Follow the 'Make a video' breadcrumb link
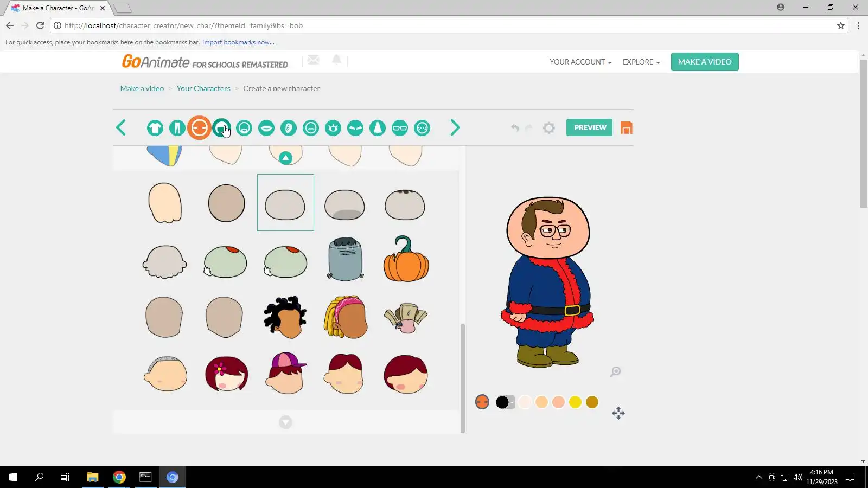Viewport: 868px width, 488px height. coord(142,88)
